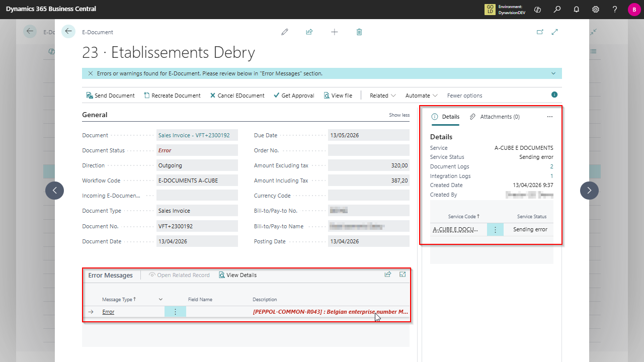Image resolution: width=644 pixels, height=362 pixels.
Task: Open Sales Invoice - VFT+2300192 link
Action: click(194, 135)
